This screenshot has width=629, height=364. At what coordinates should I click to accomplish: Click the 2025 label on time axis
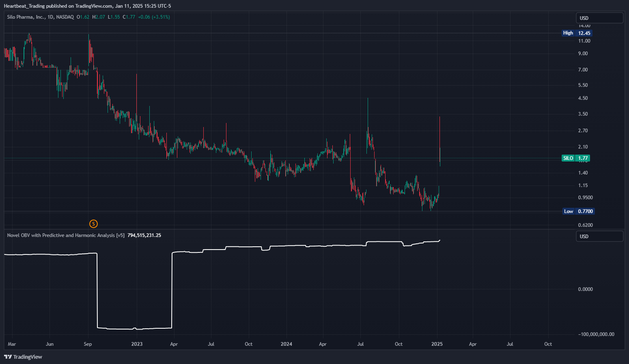point(437,344)
